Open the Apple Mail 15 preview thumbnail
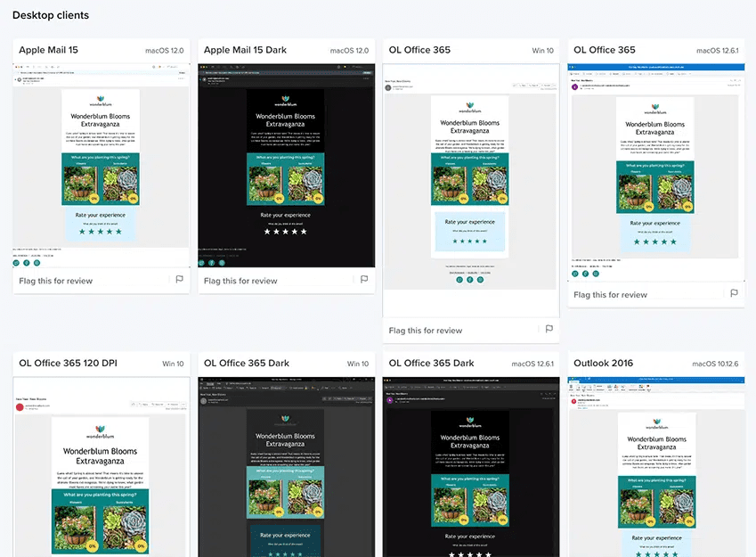 click(x=102, y=165)
